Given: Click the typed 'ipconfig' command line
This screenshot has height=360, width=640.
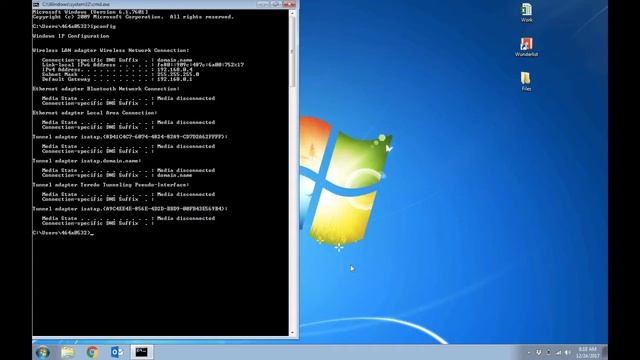Looking at the screenshot, I should click(74, 27).
